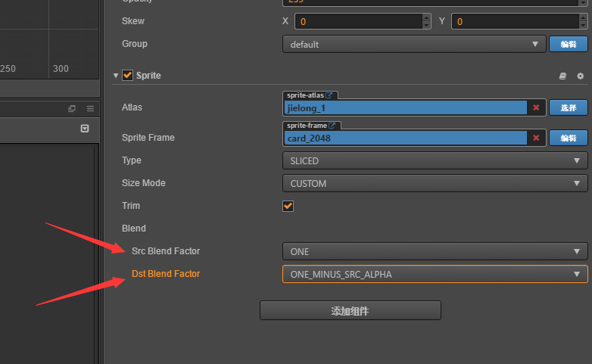Expand the Src Blend Factor dropdown
This screenshot has height=364, width=592.
435,251
